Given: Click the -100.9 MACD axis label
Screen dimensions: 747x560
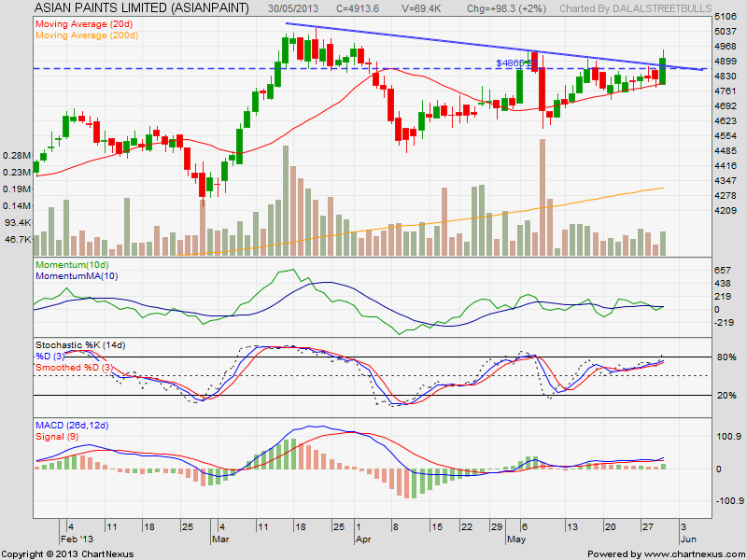Looking at the screenshot, I should [728, 501].
